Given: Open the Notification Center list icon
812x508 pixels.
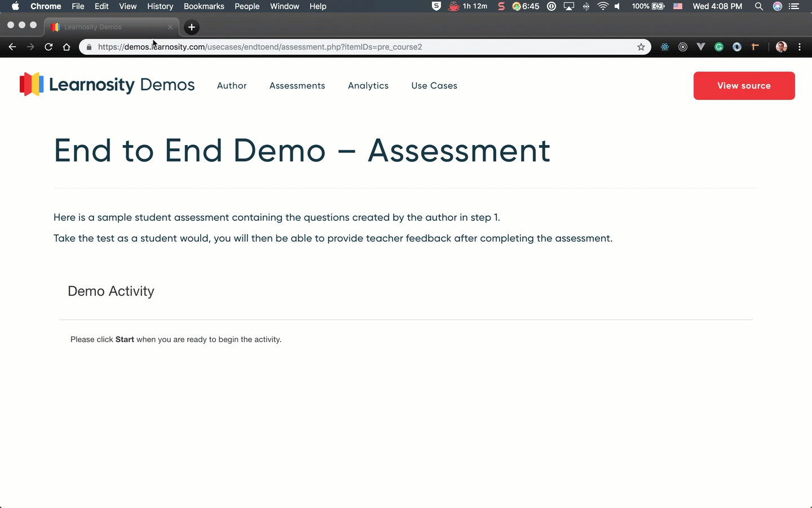Looking at the screenshot, I should [x=794, y=6].
